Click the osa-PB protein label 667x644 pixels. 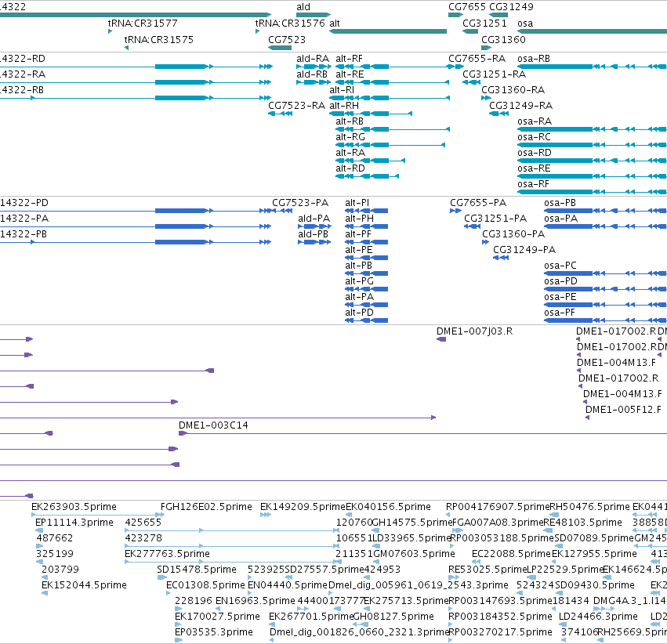click(560, 203)
